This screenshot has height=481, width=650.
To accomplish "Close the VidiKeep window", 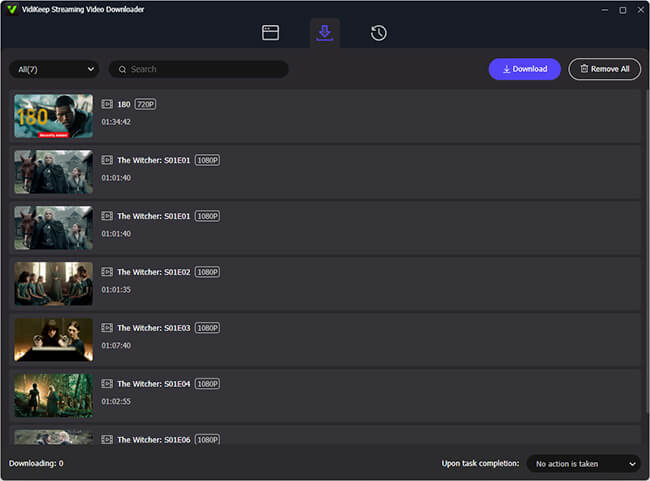I will tap(640, 10).
